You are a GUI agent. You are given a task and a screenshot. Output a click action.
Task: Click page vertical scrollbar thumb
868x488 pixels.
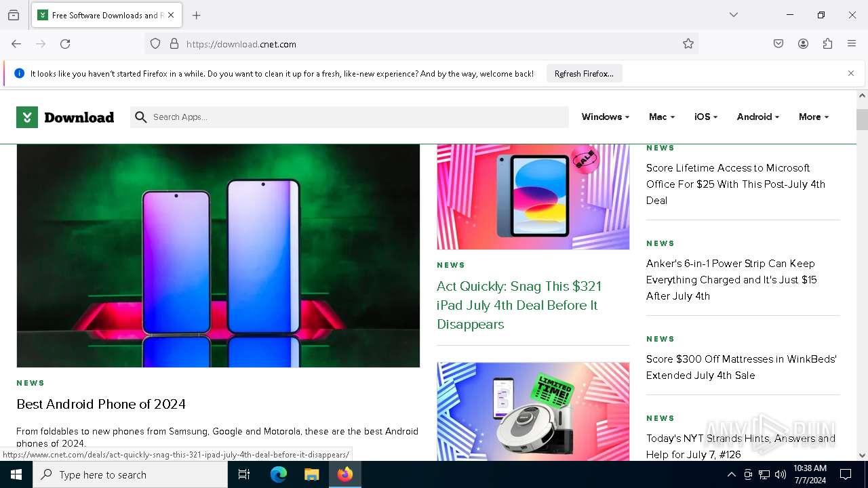pyautogui.click(x=862, y=119)
